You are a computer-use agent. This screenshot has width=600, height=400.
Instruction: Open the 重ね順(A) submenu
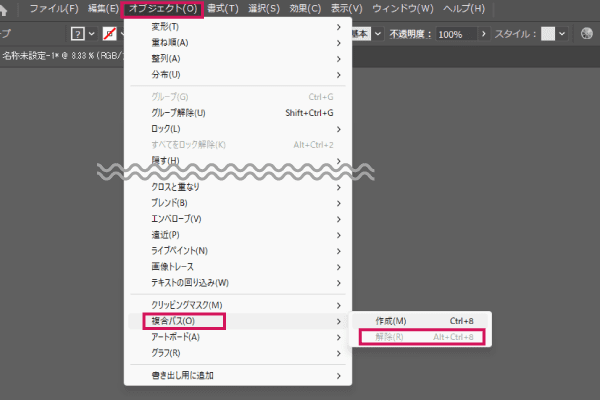pos(238,42)
